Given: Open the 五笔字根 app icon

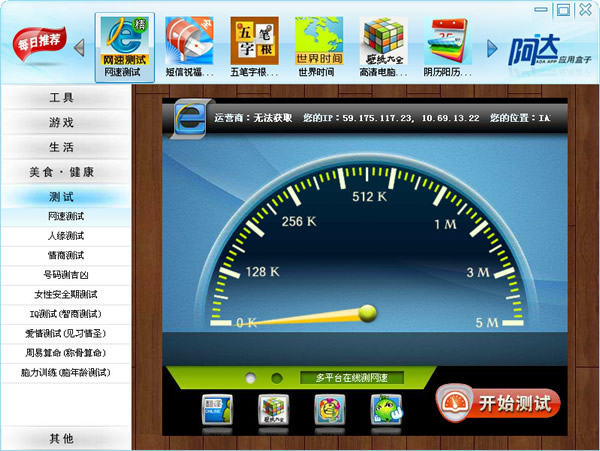Looking at the screenshot, I should point(254,41).
